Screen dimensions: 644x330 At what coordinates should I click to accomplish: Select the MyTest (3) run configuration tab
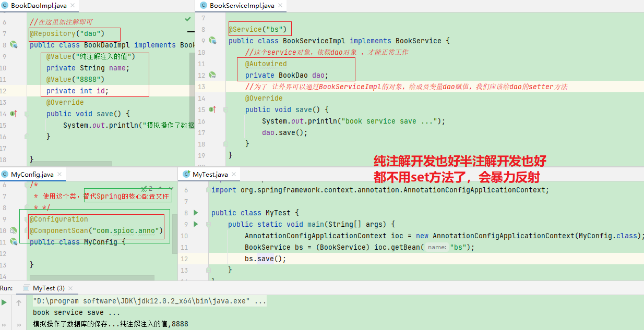(49, 288)
